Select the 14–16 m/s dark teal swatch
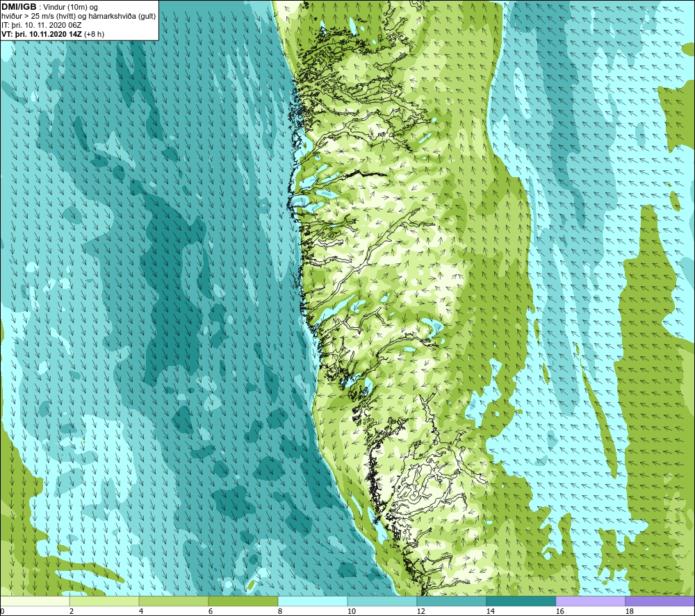 pos(521,601)
